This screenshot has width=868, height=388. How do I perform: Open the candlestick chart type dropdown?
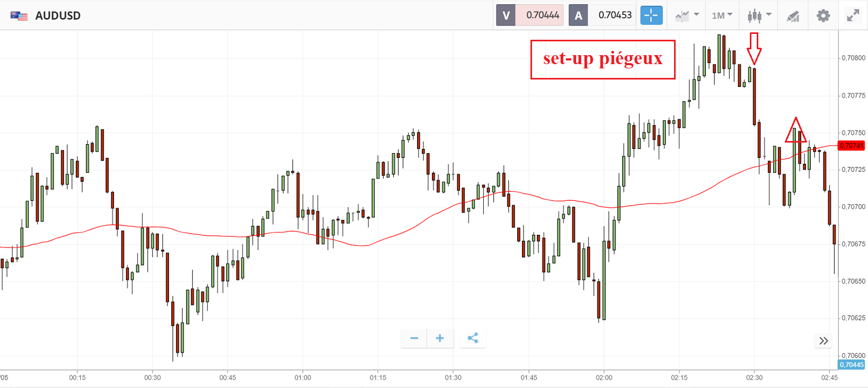(x=759, y=15)
